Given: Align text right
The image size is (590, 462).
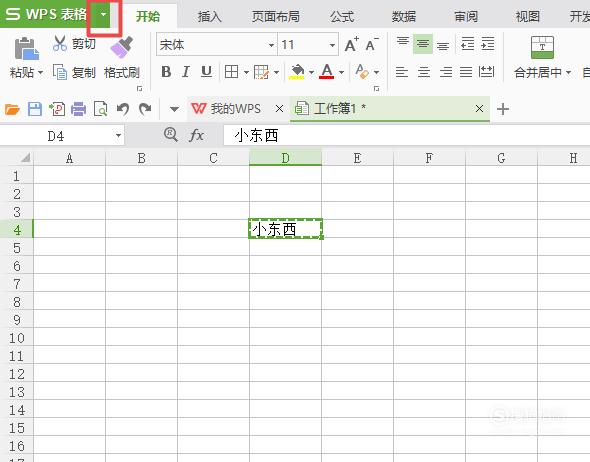Looking at the screenshot, I should (x=446, y=72).
